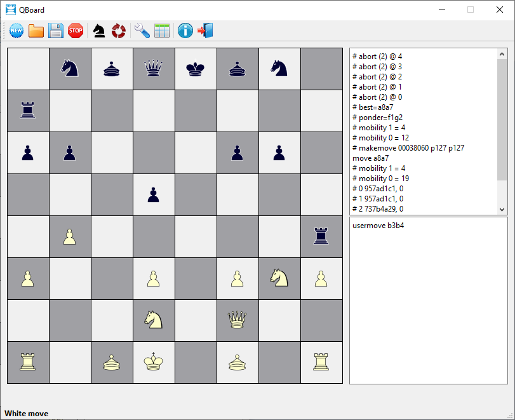This screenshot has width=515, height=420.
Task: Click the black pawn on d5
Action: click(x=154, y=194)
